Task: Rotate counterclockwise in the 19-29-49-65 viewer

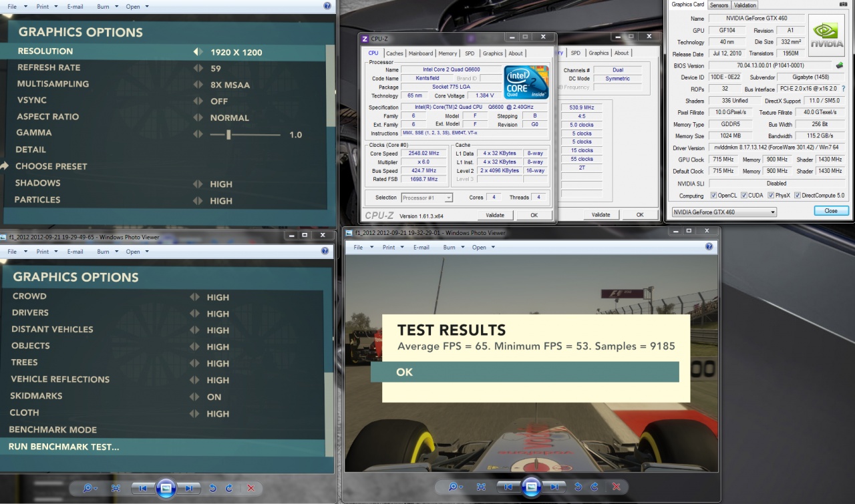Action: [x=212, y=488]
